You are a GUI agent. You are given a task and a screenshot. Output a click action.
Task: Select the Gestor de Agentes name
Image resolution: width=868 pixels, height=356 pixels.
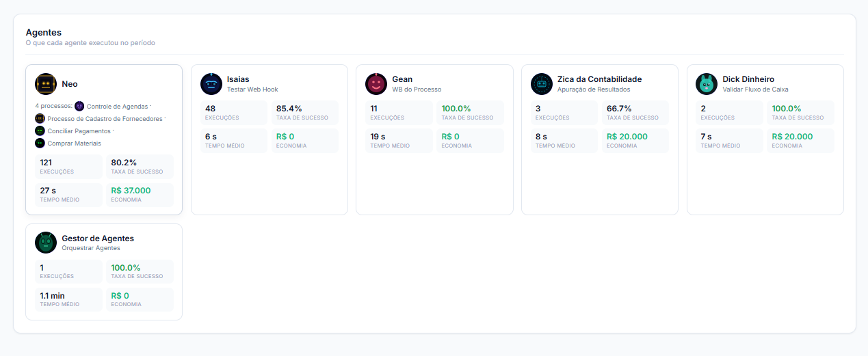(98, 238)
